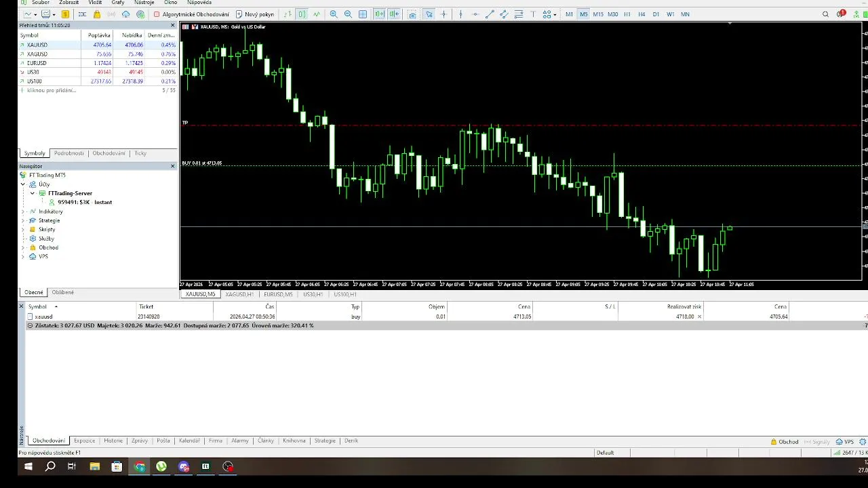Switch to XAGUSD,H1 chart tab
This screenshot has width=868, height=488.
(x=239, y=294)
